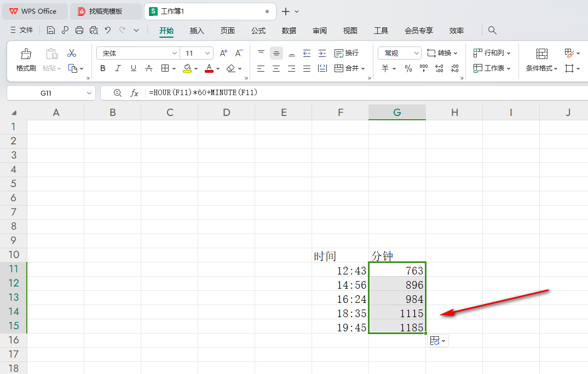Open the font name dropdown showing 宋体

click(175, 53)
